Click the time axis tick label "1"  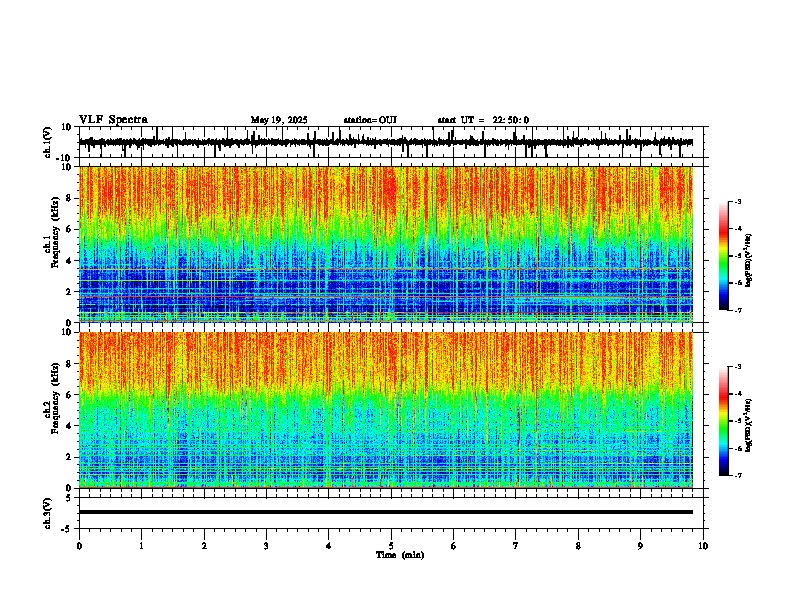click(x=141, y=546)
